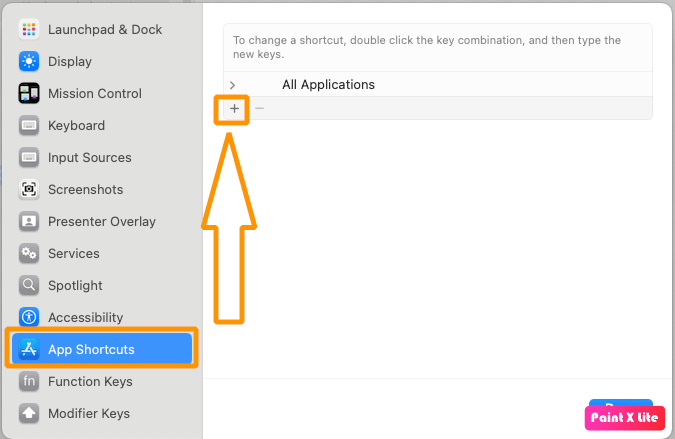Select the Spotlight magnifier icon
Image resolution: width=675 pixels, height=439 pixels.
[x=29, y=285]
